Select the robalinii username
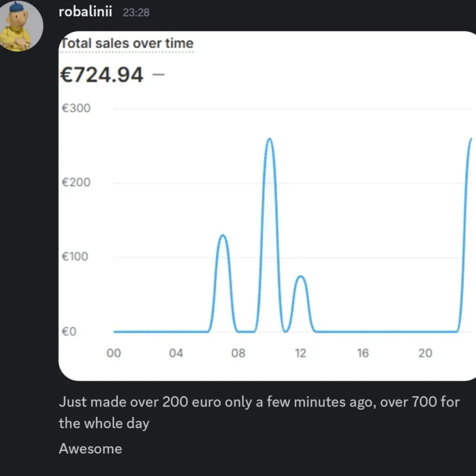Screen dimensions: 476x476 click(x=85, y=13)
